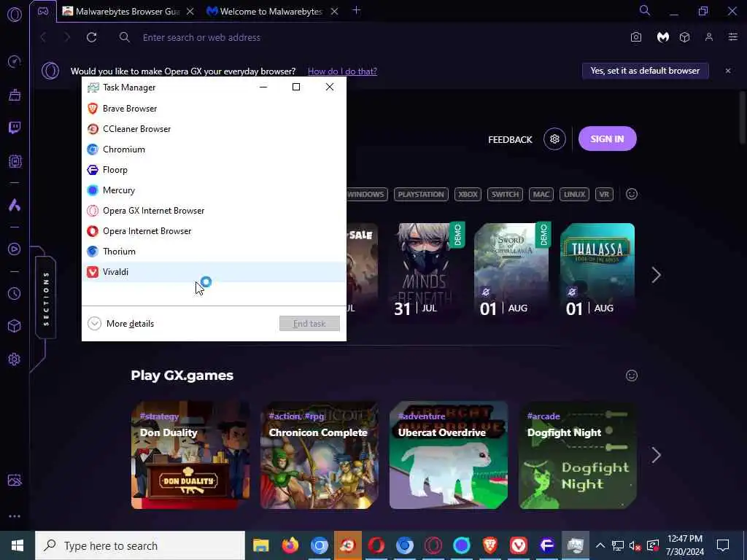Switch to Welcome to Malwarebytes tab
The image size is (747, 560).
pos(271,12)
